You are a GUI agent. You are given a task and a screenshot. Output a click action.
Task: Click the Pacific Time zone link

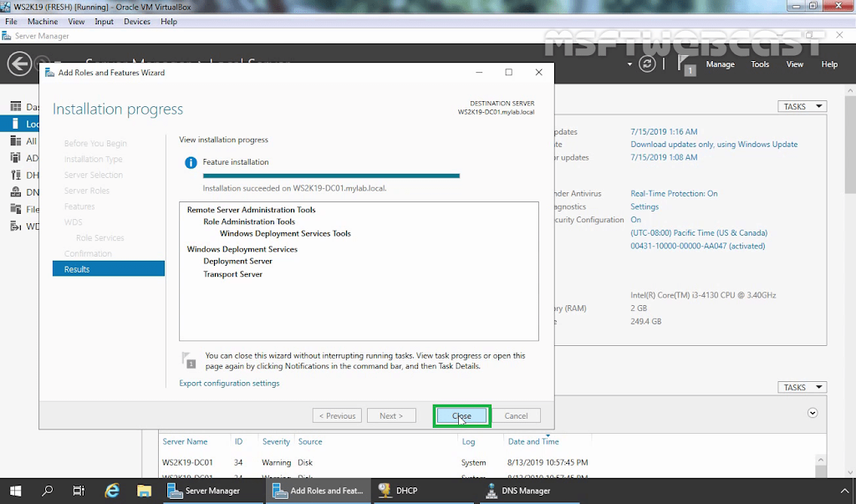pyautogui.click(x=699, y=232)
